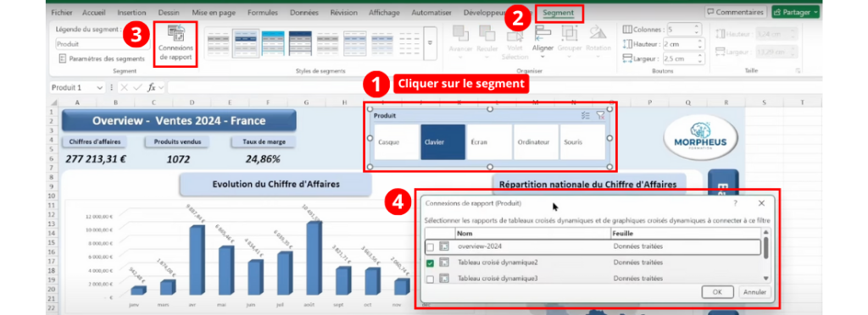Click the Morpheus Formation logo
This screenshot has height=315, width=868.
point(700,138)
